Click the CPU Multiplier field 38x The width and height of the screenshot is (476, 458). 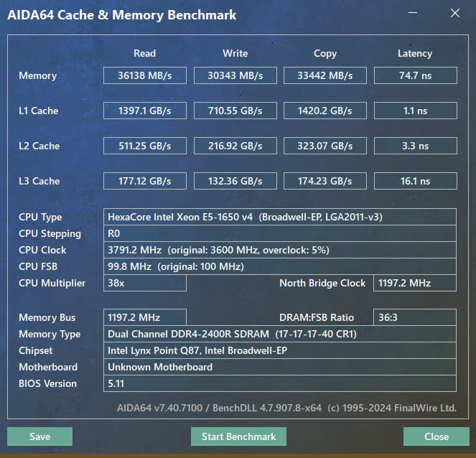[x=145, y=283]
